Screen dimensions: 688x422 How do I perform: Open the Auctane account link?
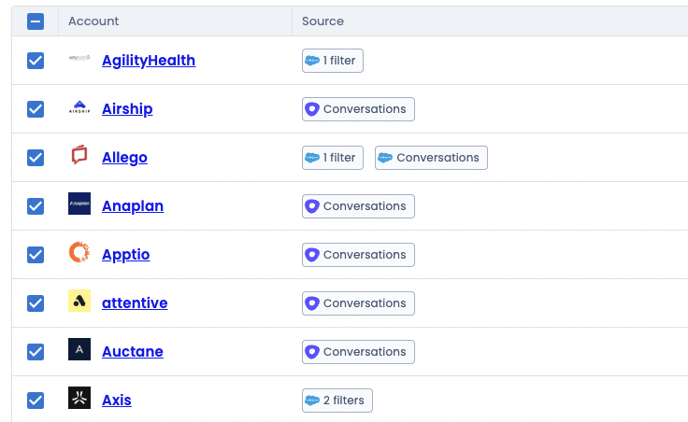point(133,352)
